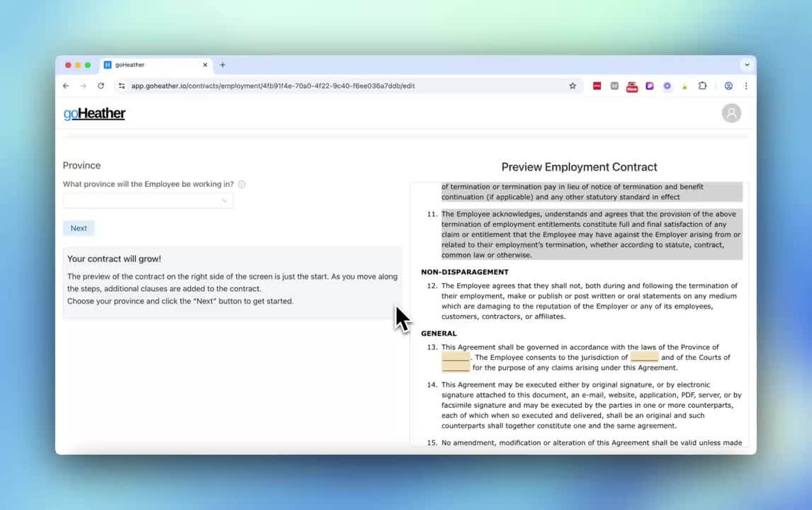View site information icon in address bar
Viewport: 812px width, 510px height.
[122, 86]
